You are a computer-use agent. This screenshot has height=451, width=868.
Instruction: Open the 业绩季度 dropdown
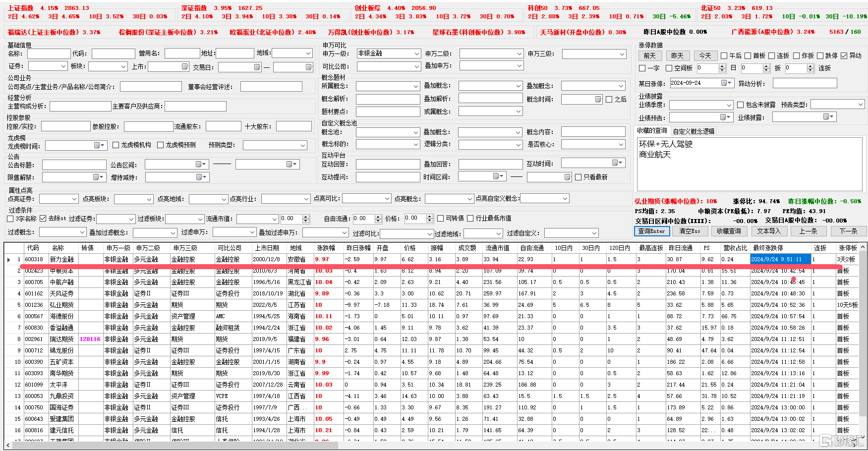click(729, 105)
